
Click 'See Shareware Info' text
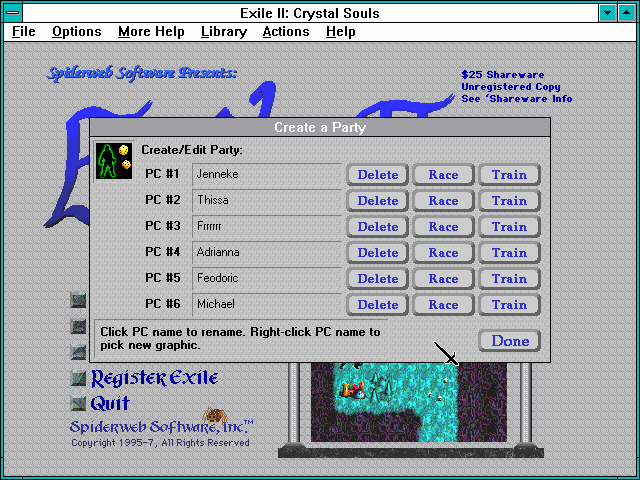click(517, 99)
